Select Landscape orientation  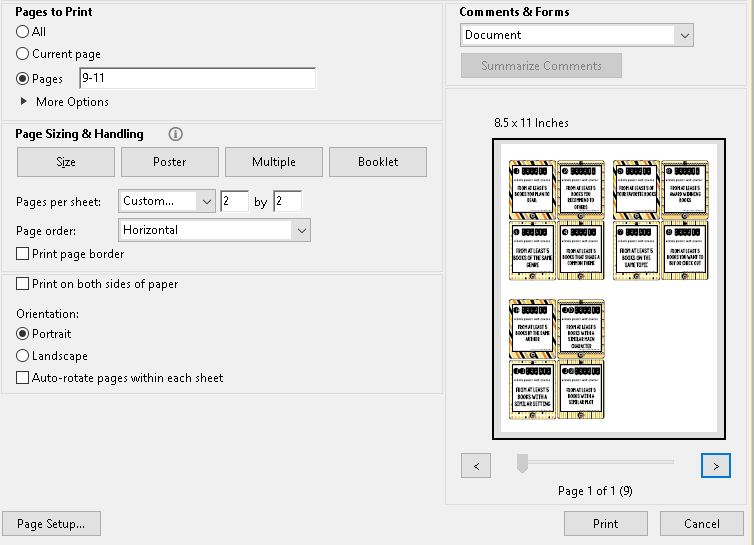click(x=23, y=355)
